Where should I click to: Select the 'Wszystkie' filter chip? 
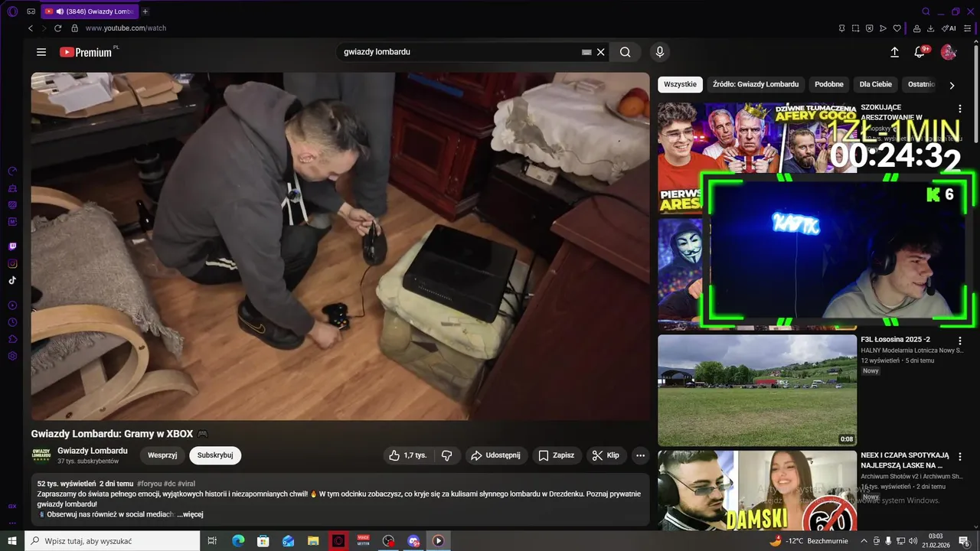tap(681, 84)
